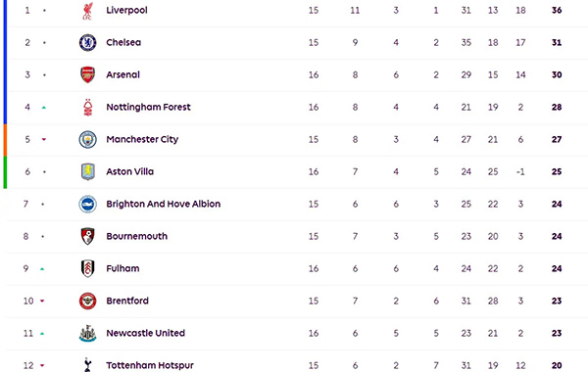Screen dimensions: 588x372
Task: Open the Liverpool team link
Action: click(x=126, y=10)
